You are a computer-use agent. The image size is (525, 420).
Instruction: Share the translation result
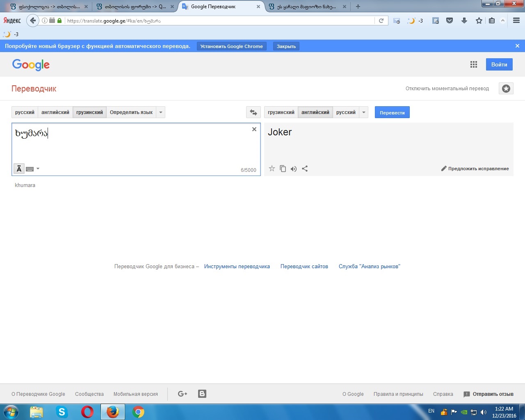305,169
